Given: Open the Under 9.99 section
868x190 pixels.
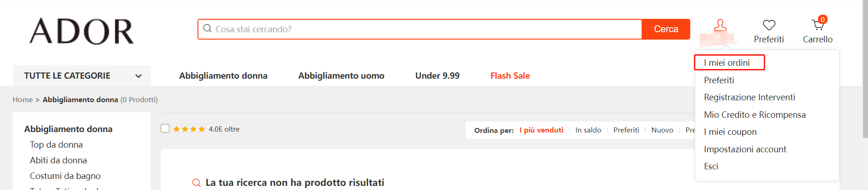Looking at the screenshot, I should tap(437, 76).
